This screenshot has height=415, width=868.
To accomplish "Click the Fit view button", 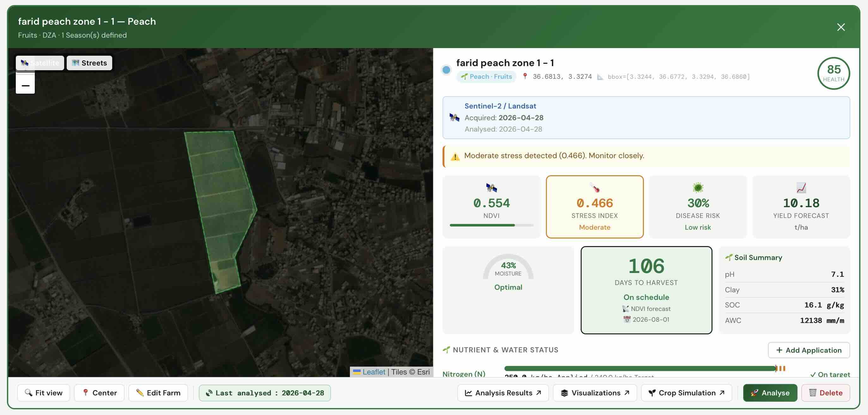I will click(44, 393).
